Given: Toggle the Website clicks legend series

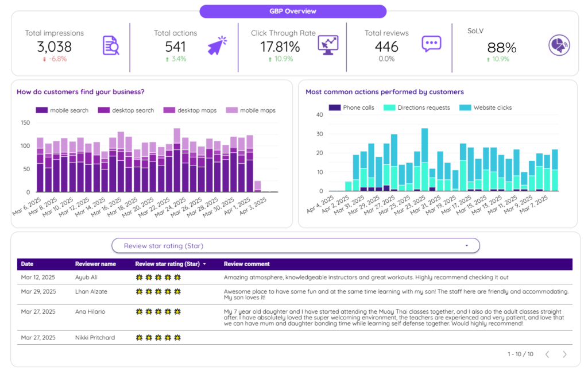Looking at the screenshot, I should [x=486, y=107].
